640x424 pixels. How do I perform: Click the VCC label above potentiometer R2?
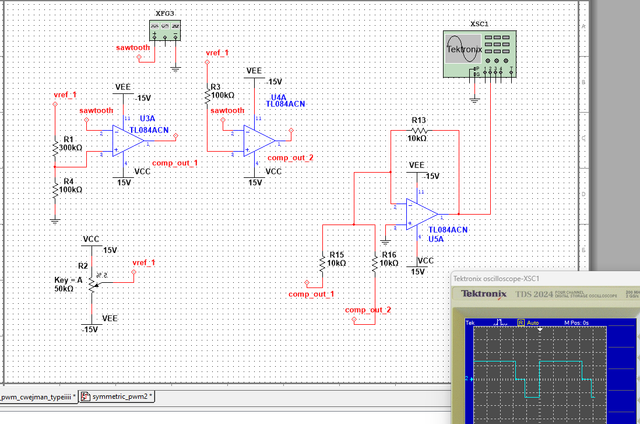click(91, 239)
